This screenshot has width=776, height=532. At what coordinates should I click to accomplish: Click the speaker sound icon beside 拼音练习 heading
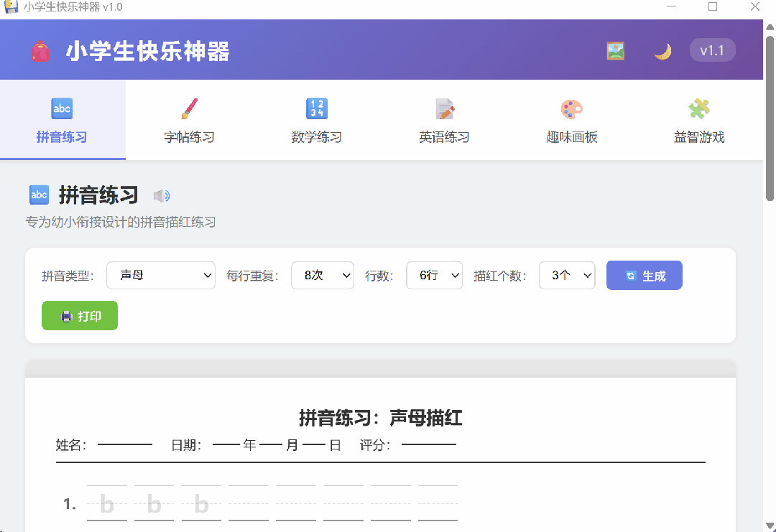pos(162,196)
